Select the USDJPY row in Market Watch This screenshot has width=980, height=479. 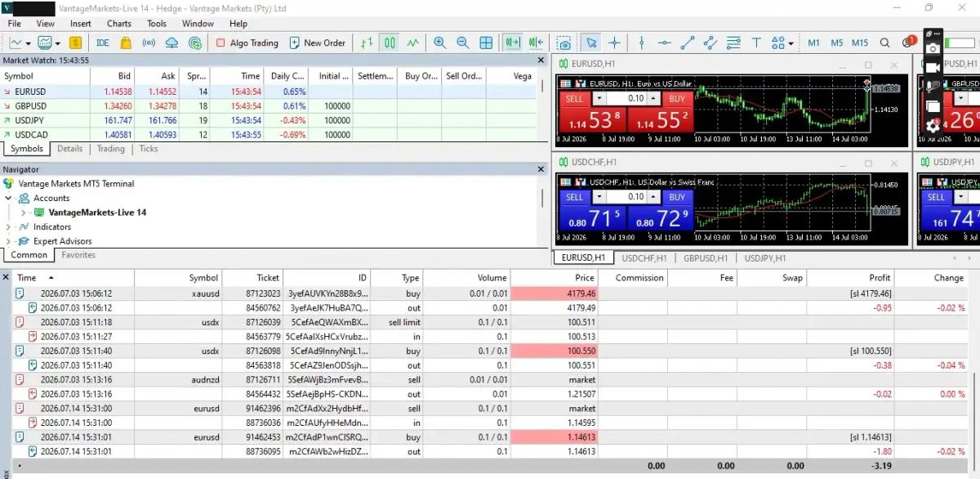(x=269, y=120)
